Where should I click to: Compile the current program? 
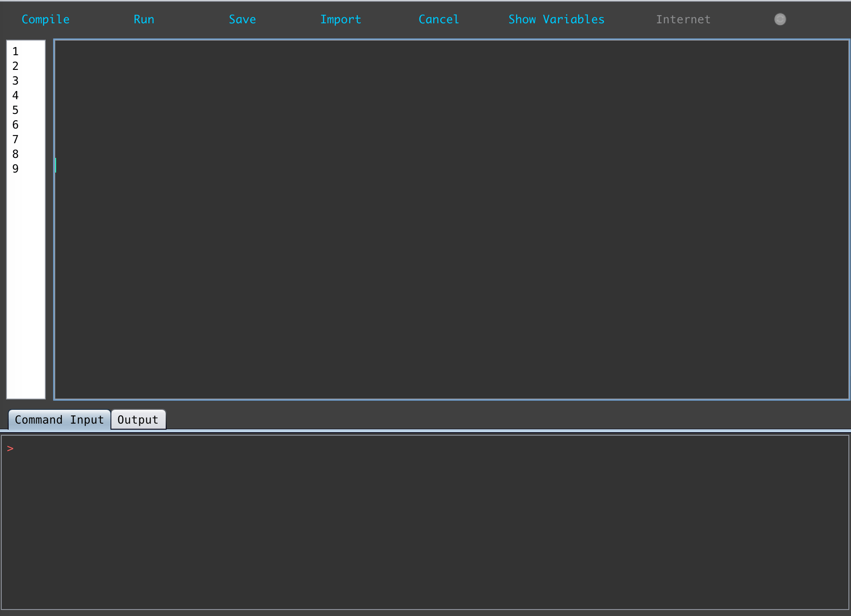[45, 19]
